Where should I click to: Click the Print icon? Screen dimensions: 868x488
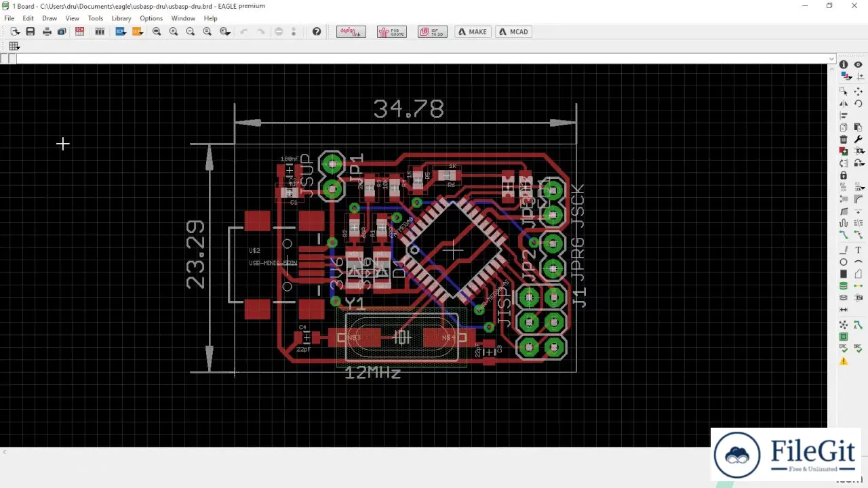(x=47, y=32)
